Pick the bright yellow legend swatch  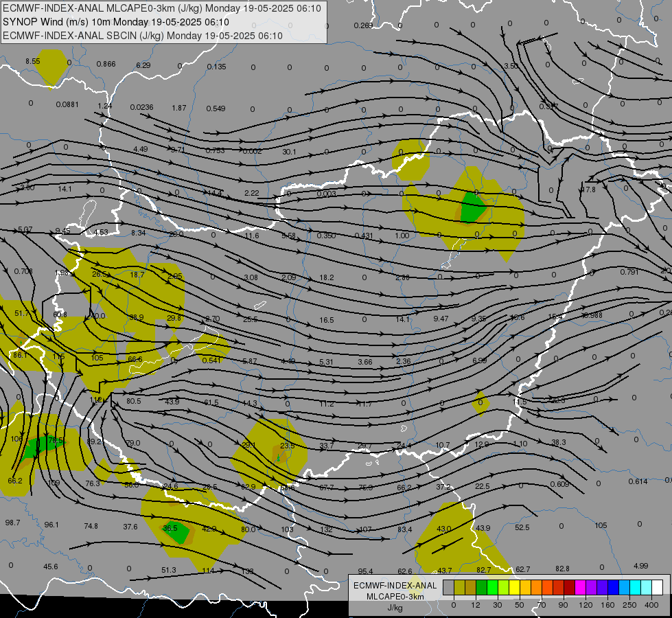514,587
